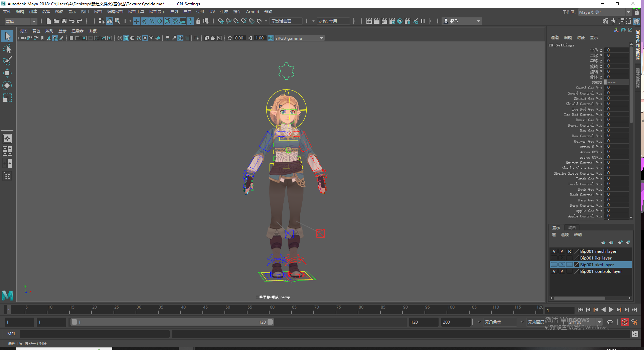Click the wireframe cube shading icon
The height and width of the screenshot is (350, 644).
point(120,38)
